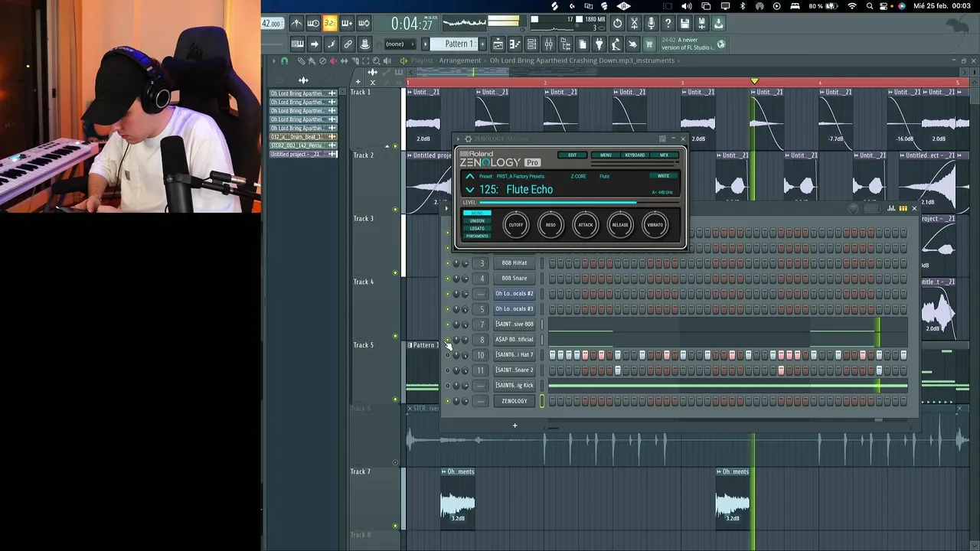Click Arrangement in the Playlist breadcrumb
Image resolution: width=980 pixels, height=551 pixels.
[x=459, y=60]
